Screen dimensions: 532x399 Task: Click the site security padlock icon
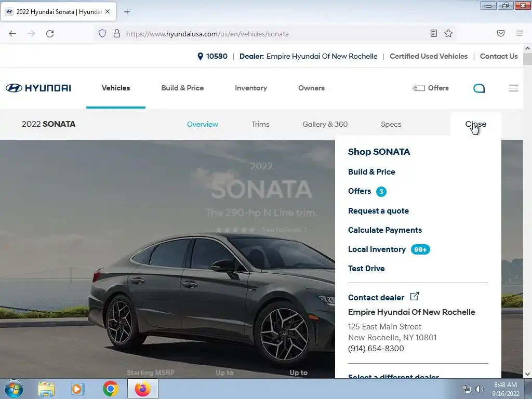tap(117, 33)
